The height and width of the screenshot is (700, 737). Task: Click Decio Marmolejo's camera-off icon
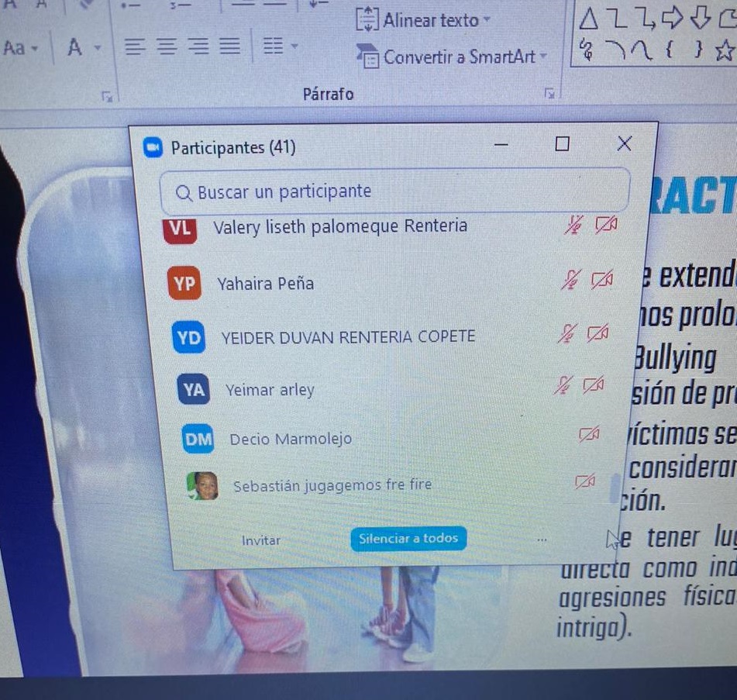(591, 436)
